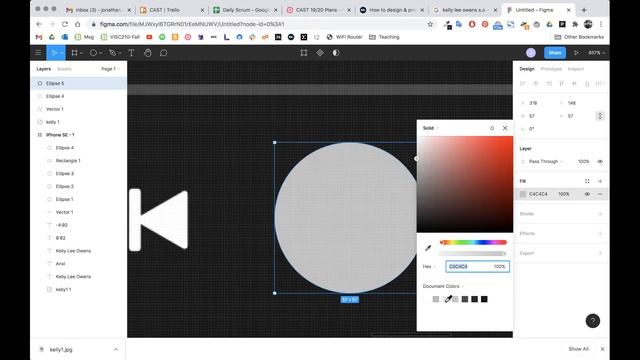Click the user avatar in Figma toolbar
The width and height of the screenshot is (640, 360).
coord(531,53)
